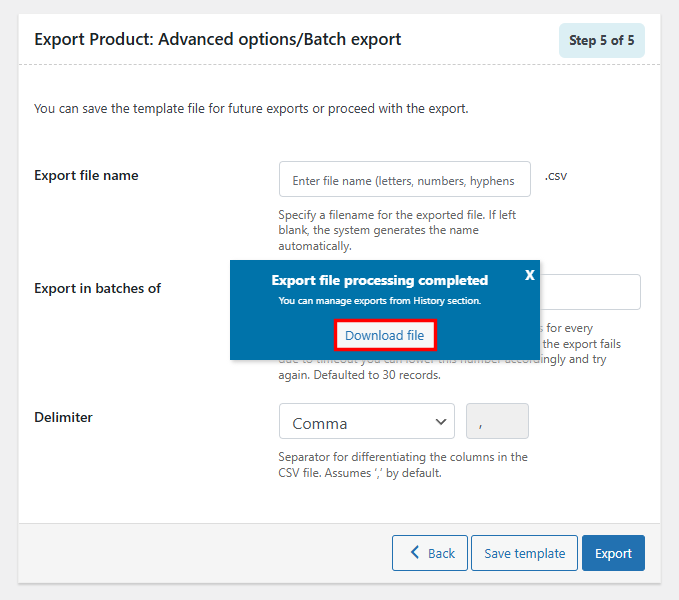Close the export completed popup

coord(530,274)
